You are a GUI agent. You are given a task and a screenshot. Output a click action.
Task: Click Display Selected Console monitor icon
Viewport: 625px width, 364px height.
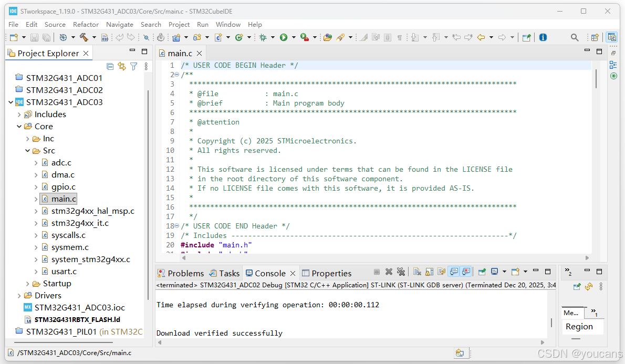point(495,272)
